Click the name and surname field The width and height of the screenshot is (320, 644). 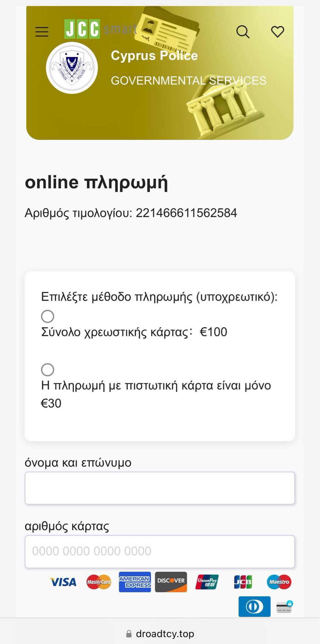tap(160, 488)
